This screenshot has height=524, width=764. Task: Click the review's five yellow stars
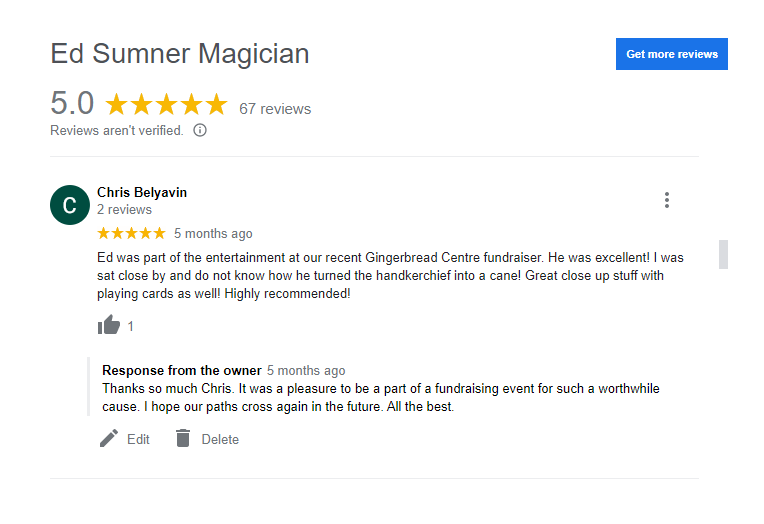[x=132, y=233]
